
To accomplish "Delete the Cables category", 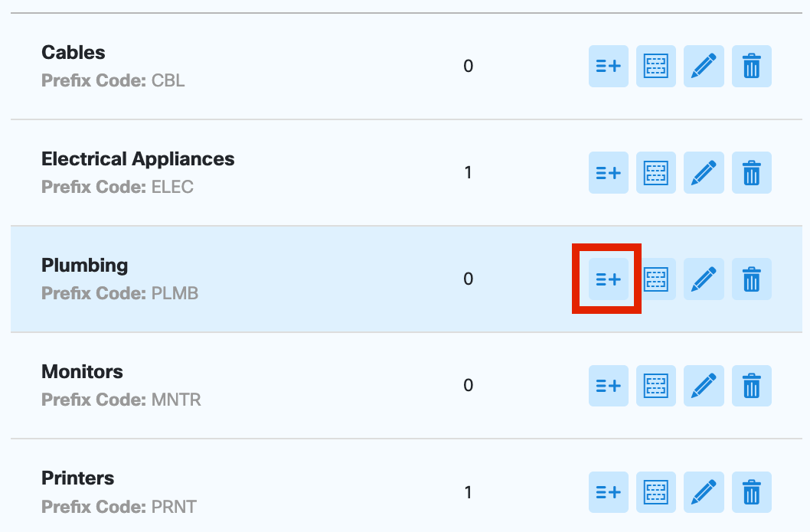I will click(751, 66).
